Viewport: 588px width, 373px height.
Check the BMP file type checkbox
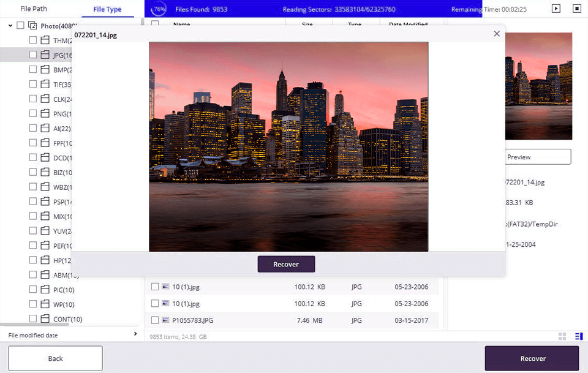[33, 70]
